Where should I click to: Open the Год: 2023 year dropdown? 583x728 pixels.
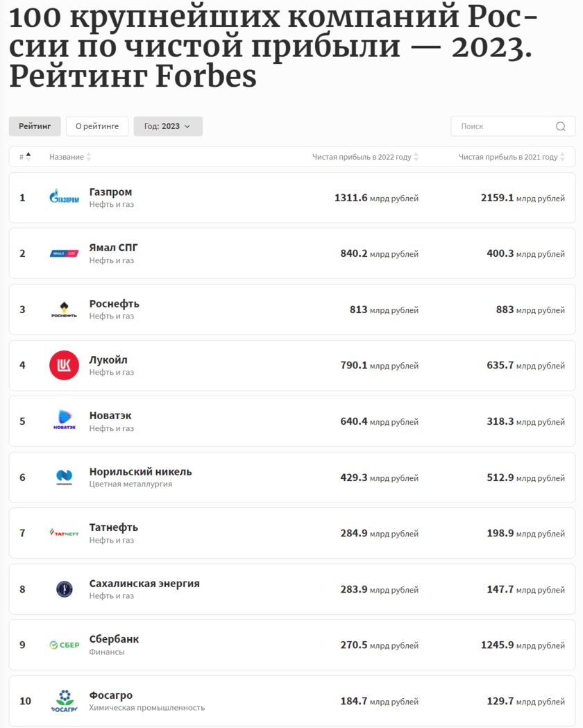pyautogui.click(x=168, y=126)
